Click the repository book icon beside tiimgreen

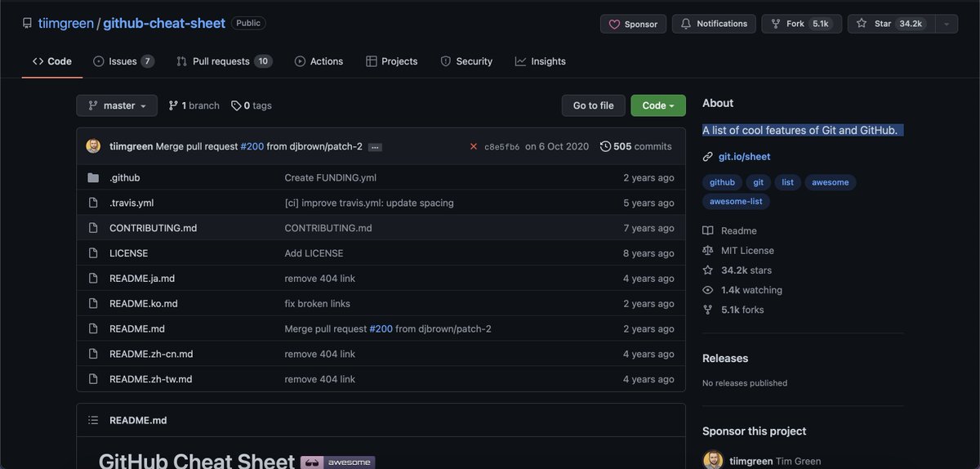28,24
